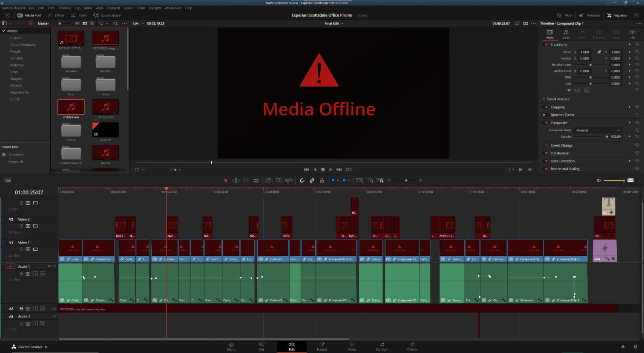This screenshot has height=353, width=644.
Task: Open the Playback menu
Action: (x=113, y=8)
